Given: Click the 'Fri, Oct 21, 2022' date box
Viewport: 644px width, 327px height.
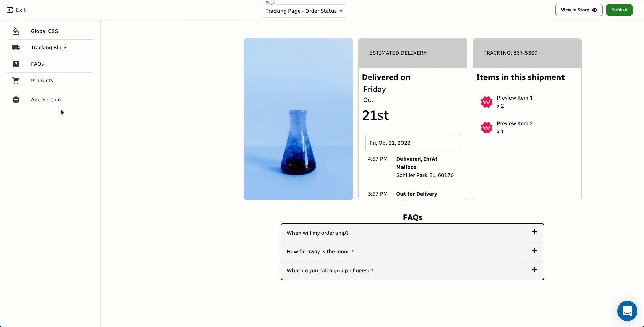Looking at the screenshot, I should click(413, 143).
